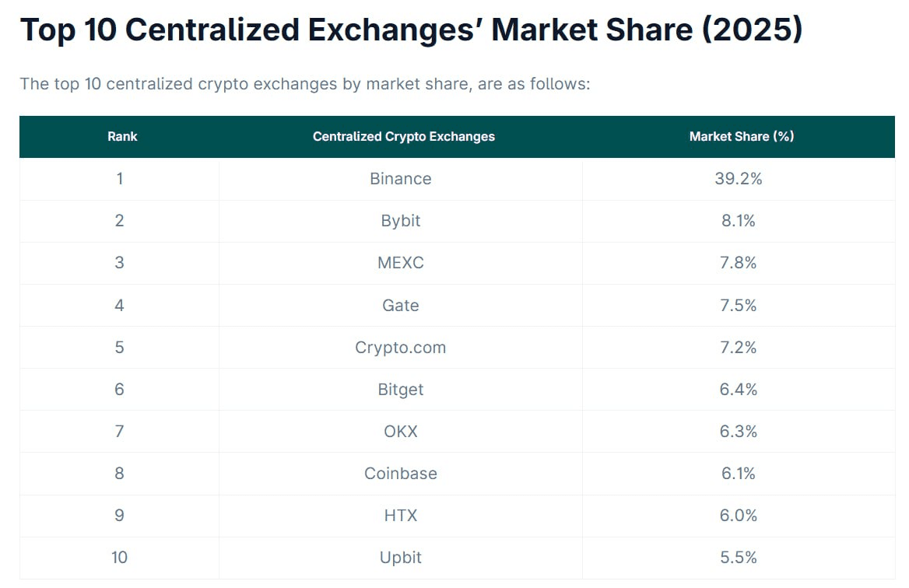
Task: Select the MEXC exchange cell
Action: point(400,263)
